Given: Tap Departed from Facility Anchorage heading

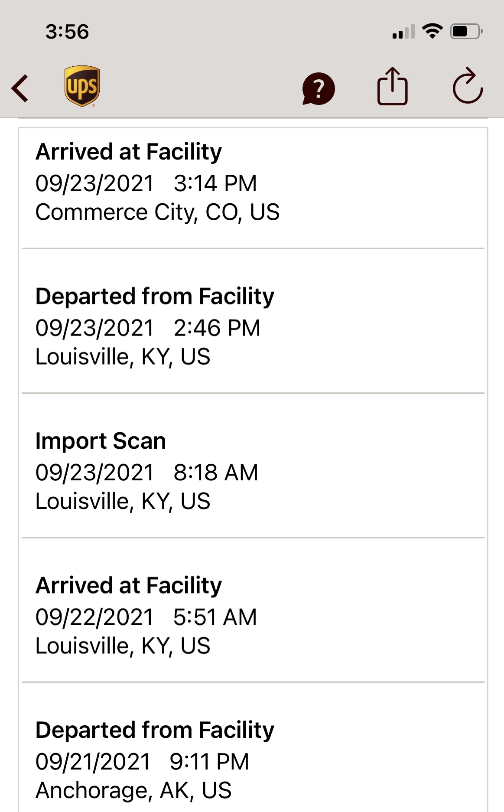Looking at the screenshot, I should coord(155,730).
